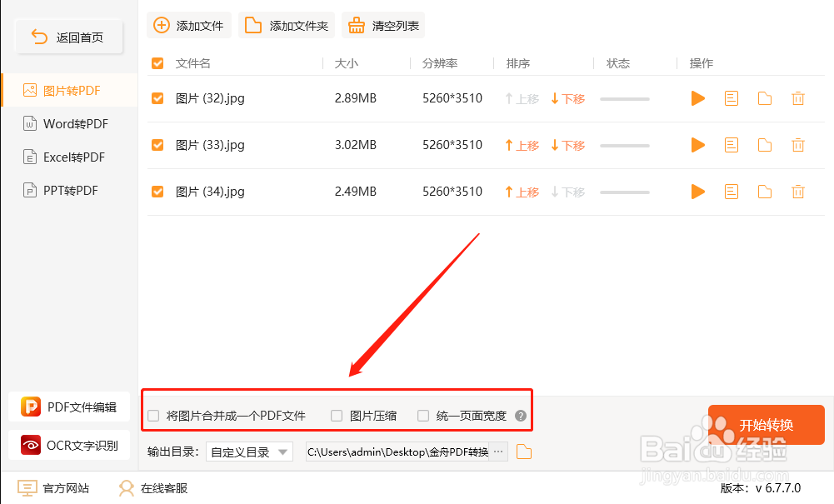Delete 图片 (34).jpg from the list
Image resolution: width=834 pixels, height=504 pixels.
(798, 192)
